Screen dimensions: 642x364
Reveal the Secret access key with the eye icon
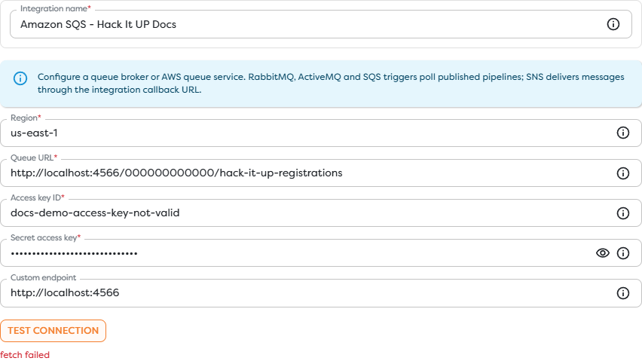click(602, 253)
